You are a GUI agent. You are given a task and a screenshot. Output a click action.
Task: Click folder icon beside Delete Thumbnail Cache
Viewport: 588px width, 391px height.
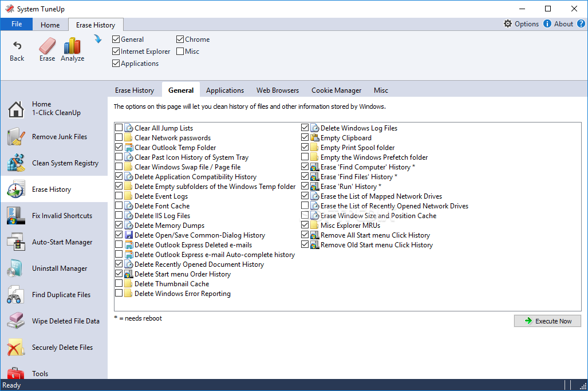[x=129, y=284]
